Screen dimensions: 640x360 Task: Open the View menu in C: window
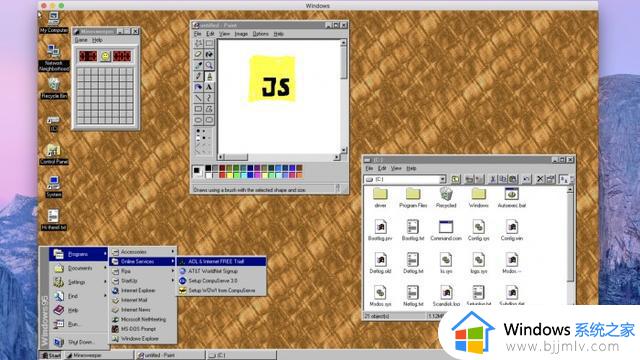pos(396,168)
